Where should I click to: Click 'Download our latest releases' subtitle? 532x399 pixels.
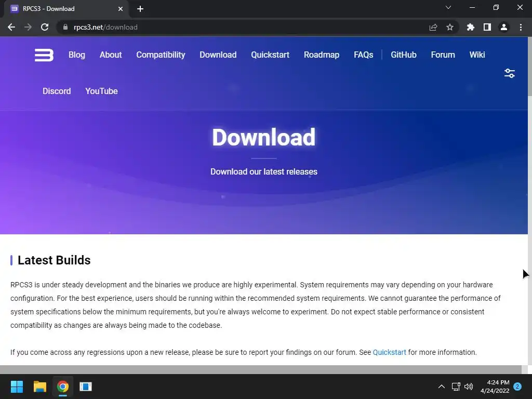(263, 171)
